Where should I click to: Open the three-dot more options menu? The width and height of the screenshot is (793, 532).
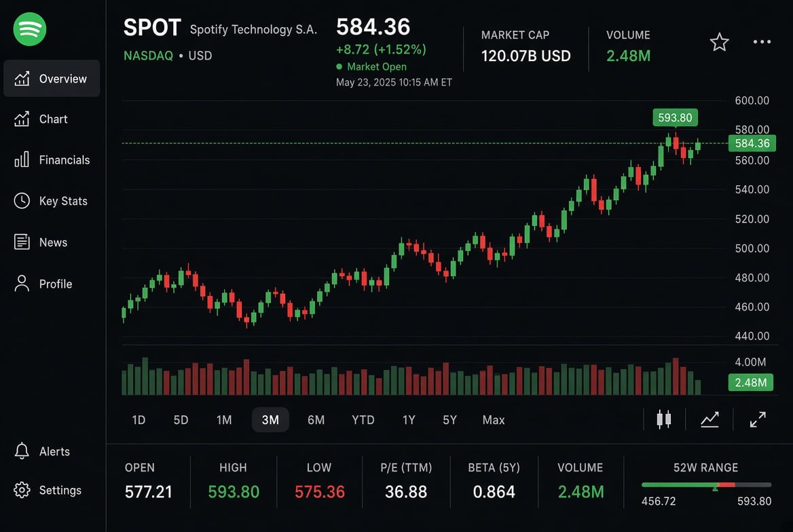[762, 42]
